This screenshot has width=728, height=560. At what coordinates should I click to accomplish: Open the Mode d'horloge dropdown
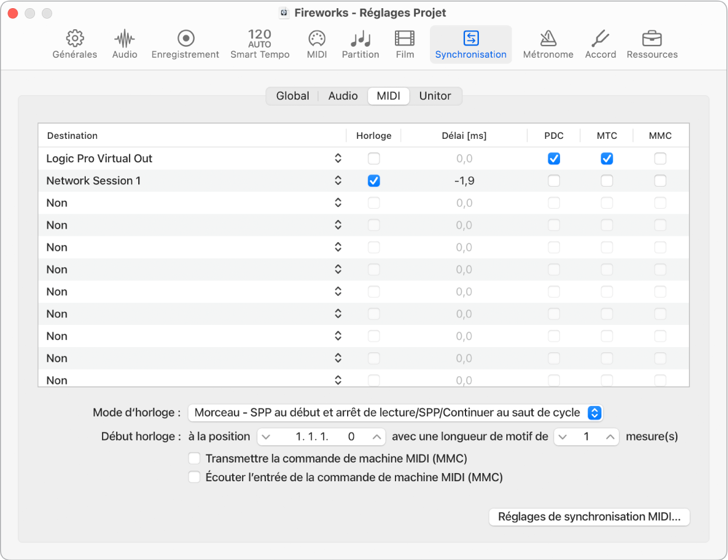click(396, 412)
